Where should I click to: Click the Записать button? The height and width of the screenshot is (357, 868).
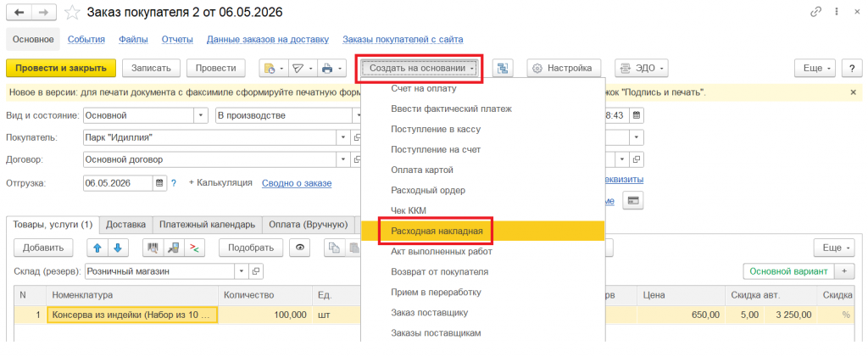point(151,68)
